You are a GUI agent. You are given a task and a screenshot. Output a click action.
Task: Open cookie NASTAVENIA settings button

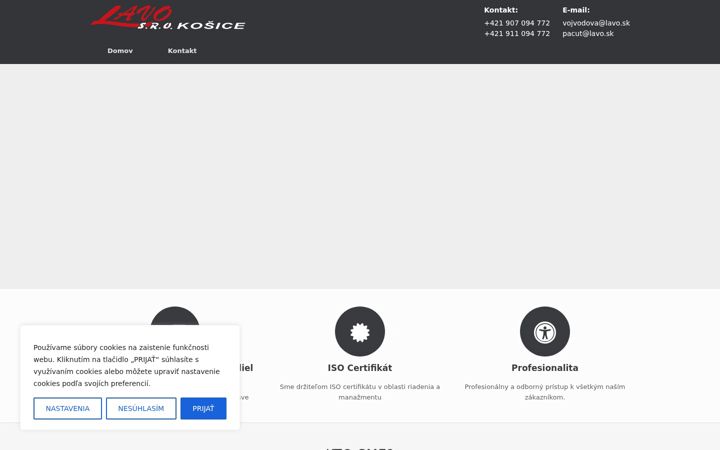tap(68, 409)
